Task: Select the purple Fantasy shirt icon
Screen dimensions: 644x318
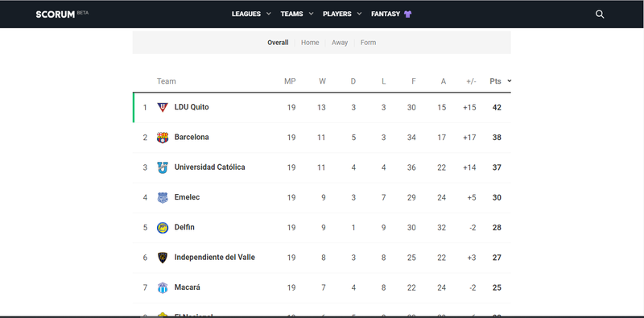Action: [x=407, y=14]
